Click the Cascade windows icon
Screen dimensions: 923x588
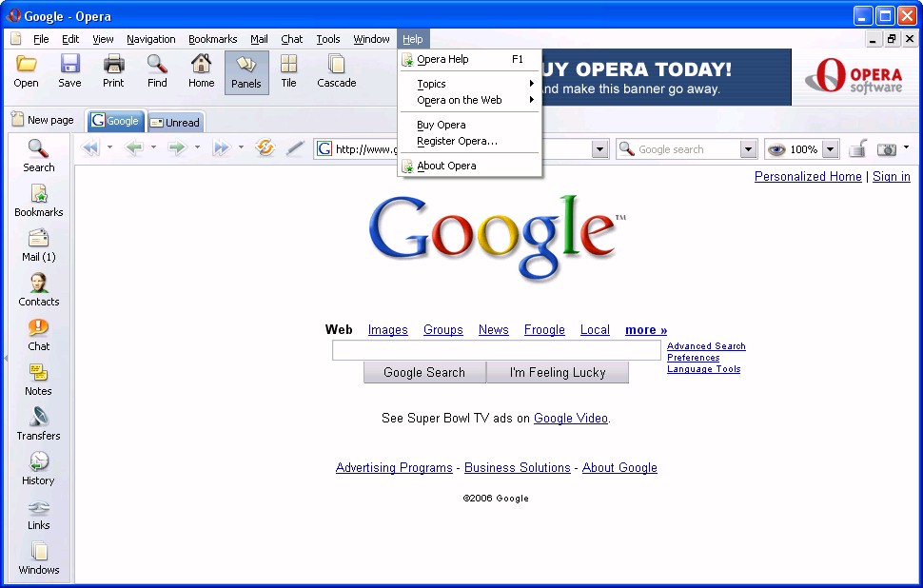coord(337,71)
